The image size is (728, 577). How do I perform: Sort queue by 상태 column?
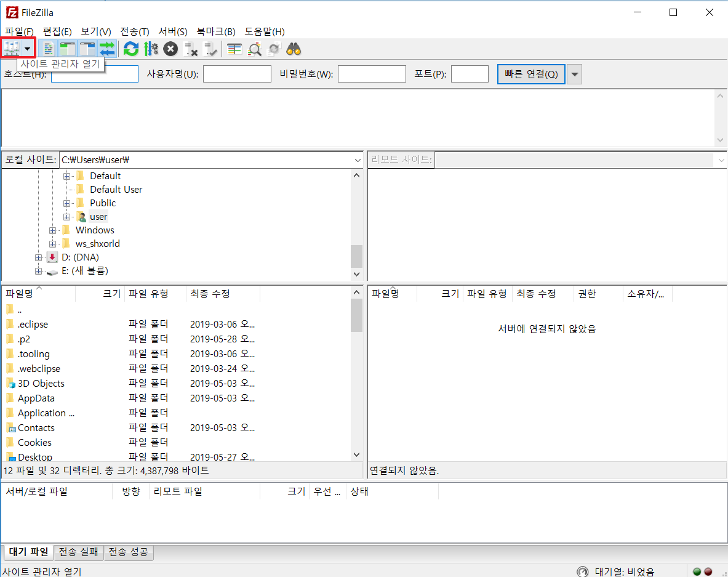click(392, 491)
